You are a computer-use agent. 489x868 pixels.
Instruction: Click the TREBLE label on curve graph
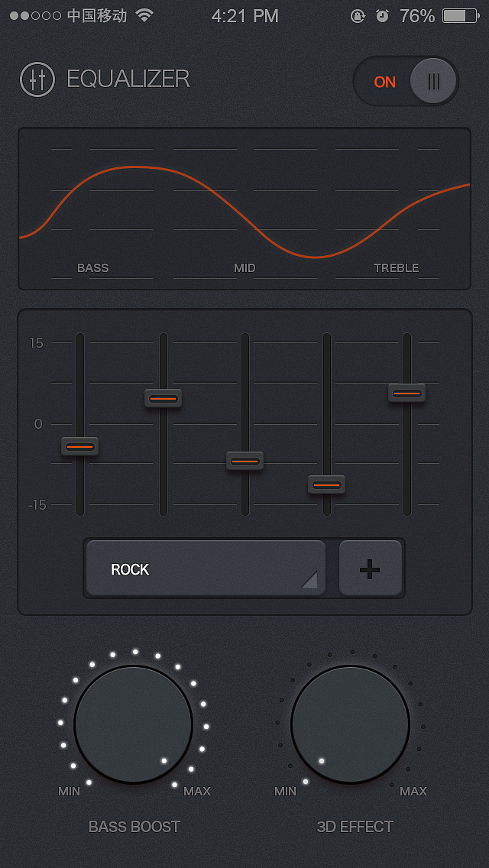[x=396, y=268]
